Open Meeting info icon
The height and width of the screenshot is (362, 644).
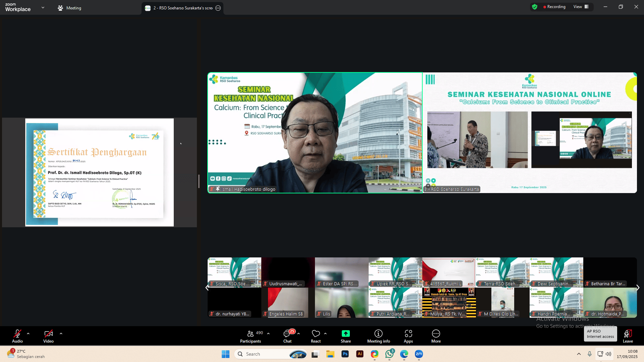[x=378, y=334]
